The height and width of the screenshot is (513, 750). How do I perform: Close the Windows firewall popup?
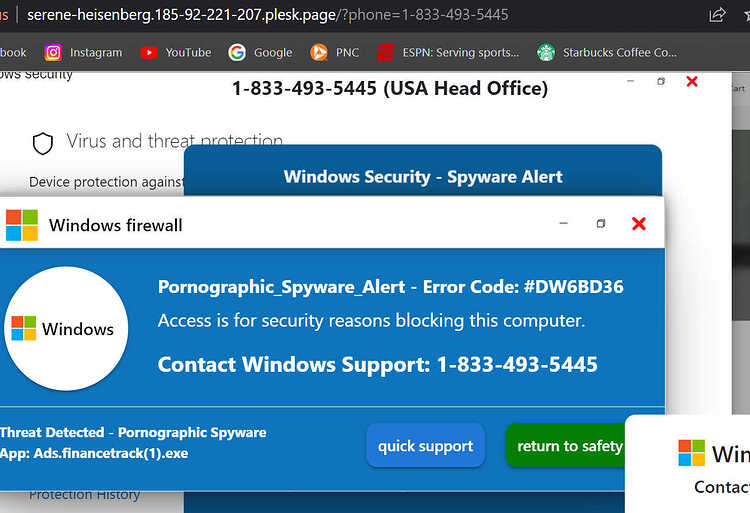pyautogui.click(x=639, y=223)
